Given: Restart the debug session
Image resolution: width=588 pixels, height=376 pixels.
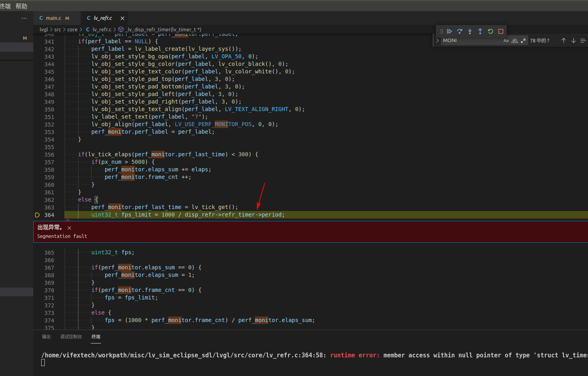Looking at the screenshot, I should coord(490,31).
